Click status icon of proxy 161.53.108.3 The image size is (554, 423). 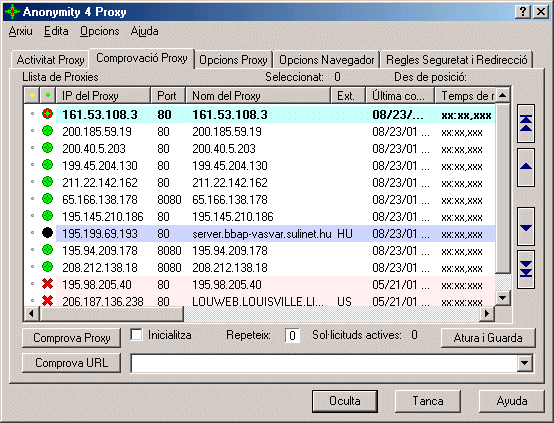[x=47, y=114]
